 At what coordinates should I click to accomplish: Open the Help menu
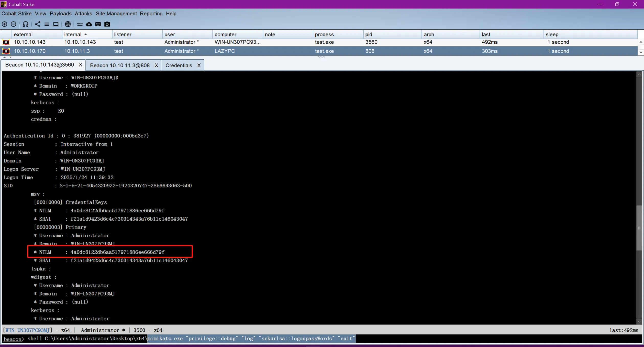pyautogui.click(x=171, y=14)
